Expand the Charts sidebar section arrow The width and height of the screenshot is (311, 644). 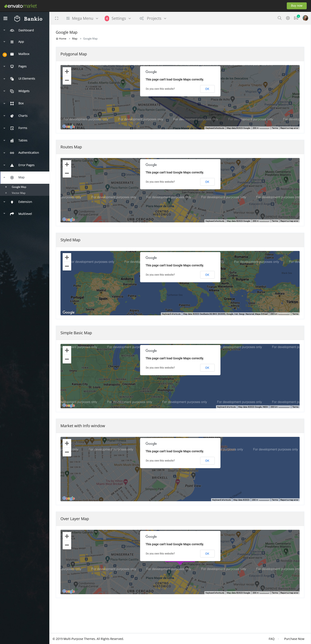click(4, 116)
